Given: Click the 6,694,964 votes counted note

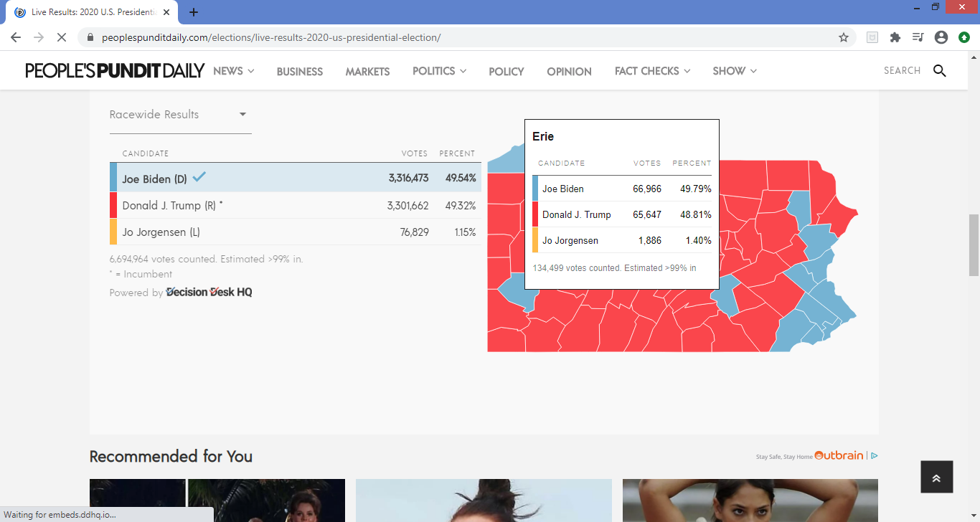Looking at the screenshot, I should click(x=206, y=259).
